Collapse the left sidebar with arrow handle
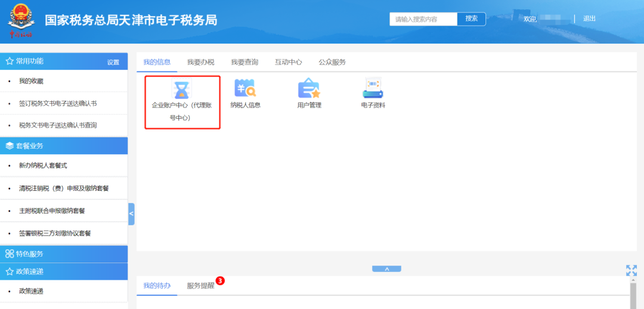Screen dimensions: 644x309 (x=131, y=214)
